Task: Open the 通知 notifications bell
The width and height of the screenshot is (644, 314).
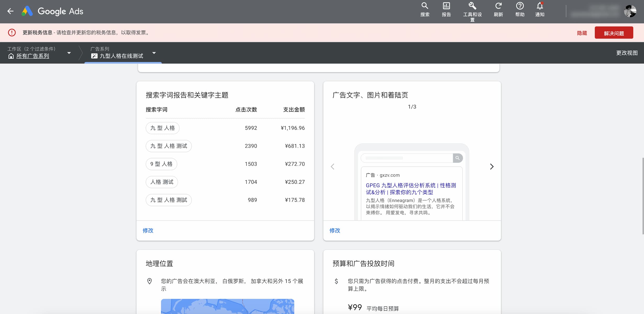Action: [x=540, y=6]
